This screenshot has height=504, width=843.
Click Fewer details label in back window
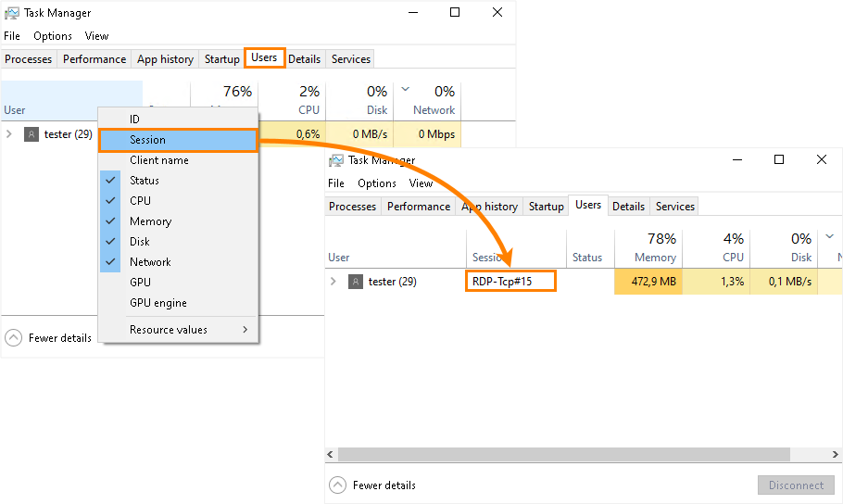[60, 338]
